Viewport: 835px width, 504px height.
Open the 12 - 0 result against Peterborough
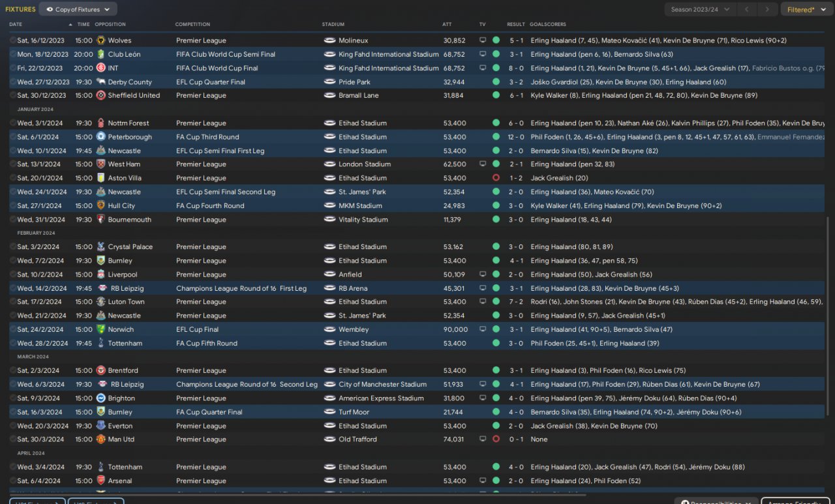(516, 137)
